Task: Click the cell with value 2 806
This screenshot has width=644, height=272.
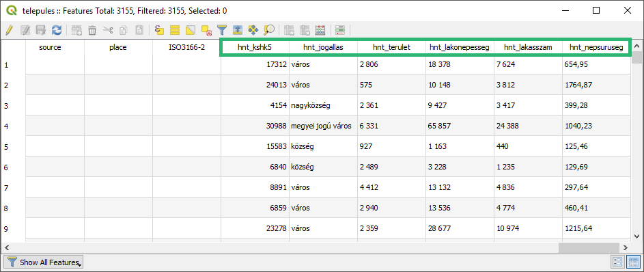Action: coord(391,64)
